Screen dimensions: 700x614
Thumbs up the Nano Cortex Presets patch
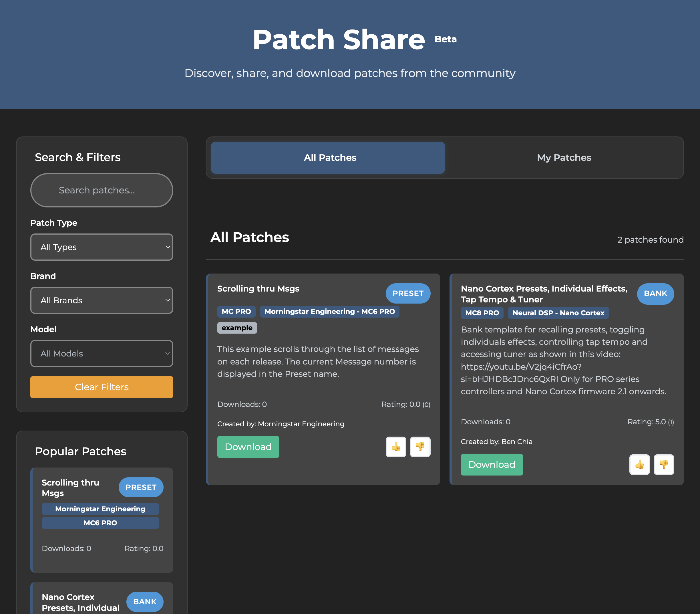pyautogui.click(x=639, y=465)
